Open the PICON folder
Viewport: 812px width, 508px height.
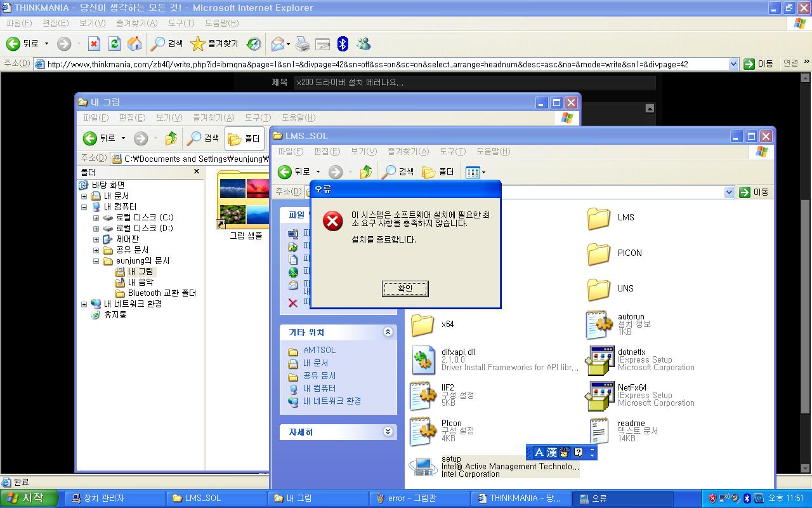coord(599,253)
